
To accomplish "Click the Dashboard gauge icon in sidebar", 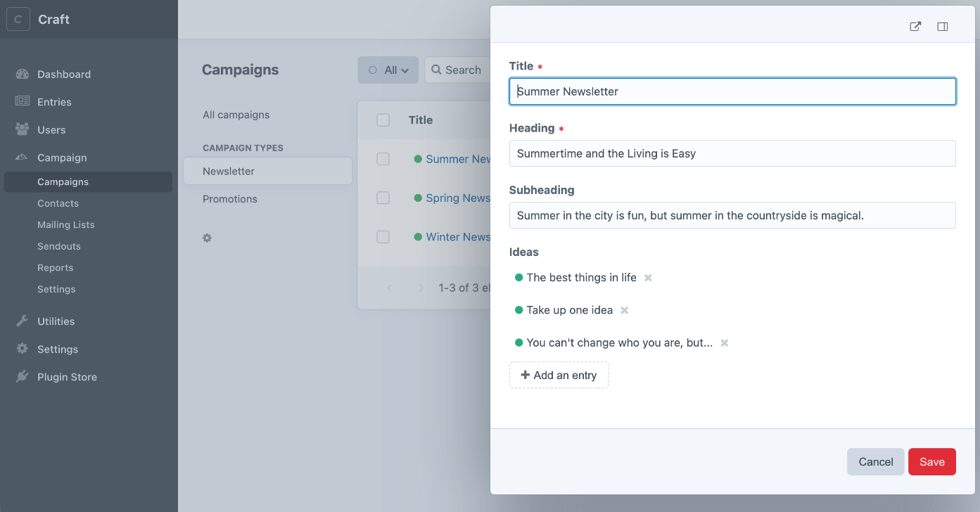I will 22,74.
